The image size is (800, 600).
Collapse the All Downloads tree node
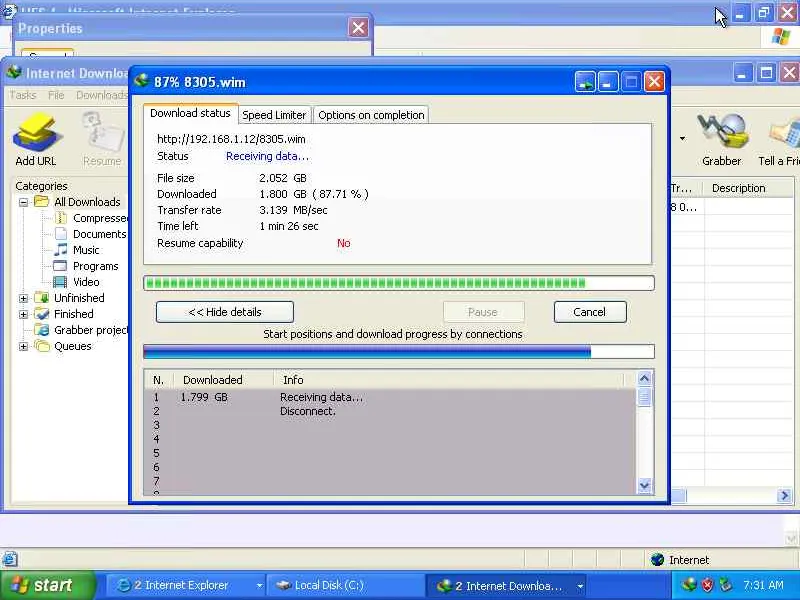coord(23,202)
